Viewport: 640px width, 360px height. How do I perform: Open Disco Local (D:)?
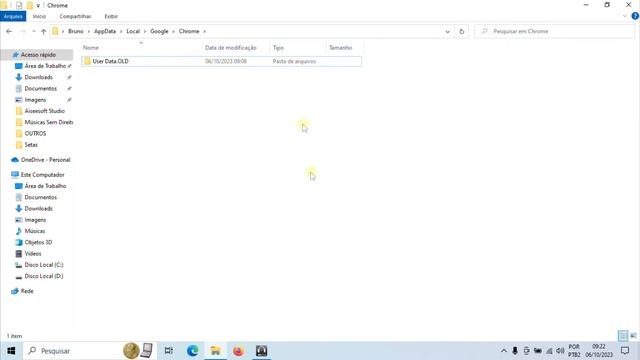point(44,276)
